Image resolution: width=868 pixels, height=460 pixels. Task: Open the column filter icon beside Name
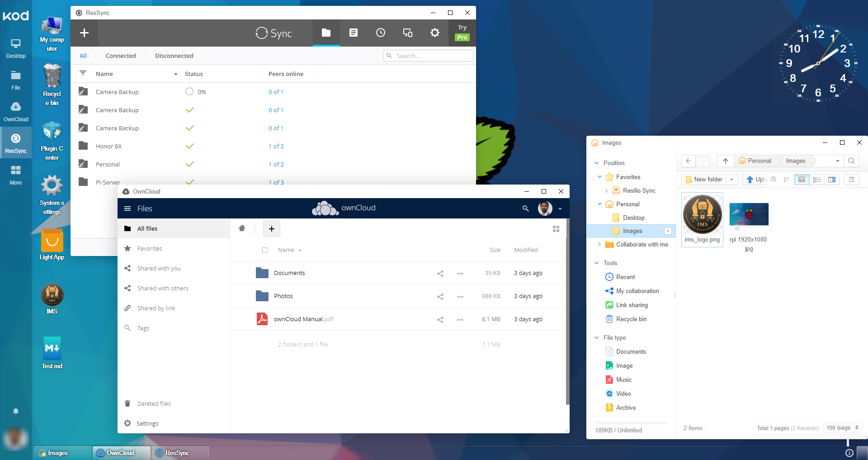pyautogui.click(x=83, y=73)
